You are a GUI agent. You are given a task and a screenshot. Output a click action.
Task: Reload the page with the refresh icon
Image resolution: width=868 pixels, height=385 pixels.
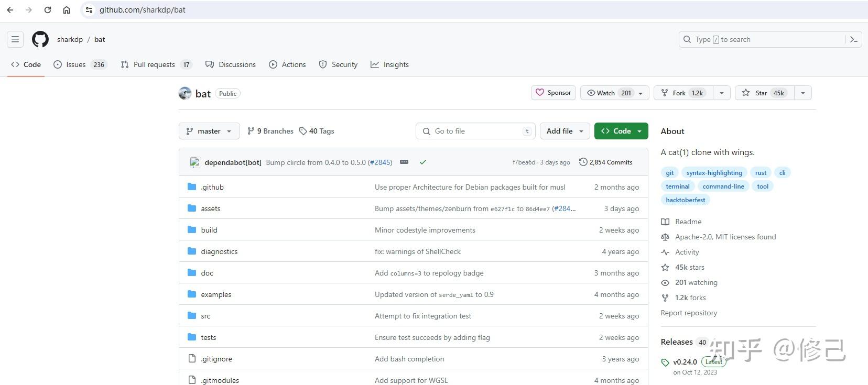(x=48, y=10)
